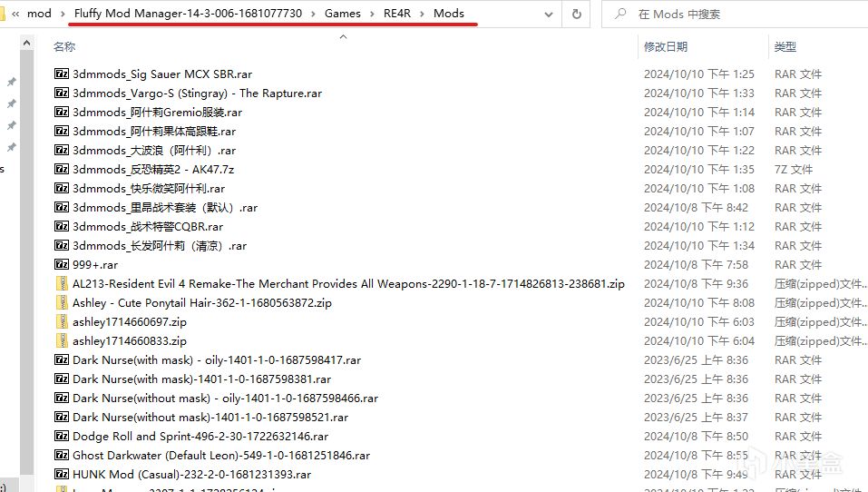
Task: Select file name 3dmmods_Vargo-S (Stingray) - The Rapture.rar
Action: pos(197,93)
